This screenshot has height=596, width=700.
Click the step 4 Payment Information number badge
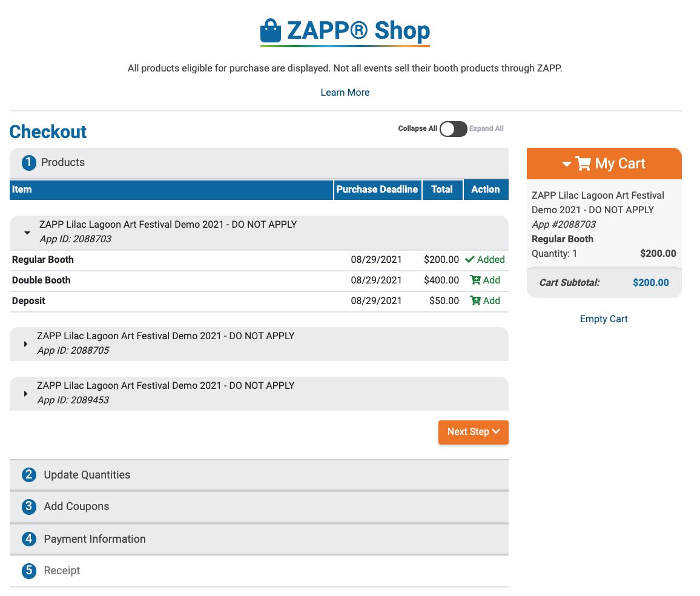coord(29,539)
